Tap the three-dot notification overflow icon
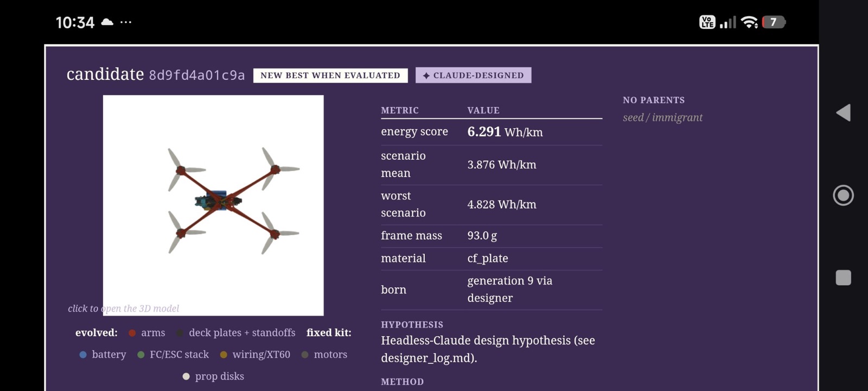 pos(126,22)
